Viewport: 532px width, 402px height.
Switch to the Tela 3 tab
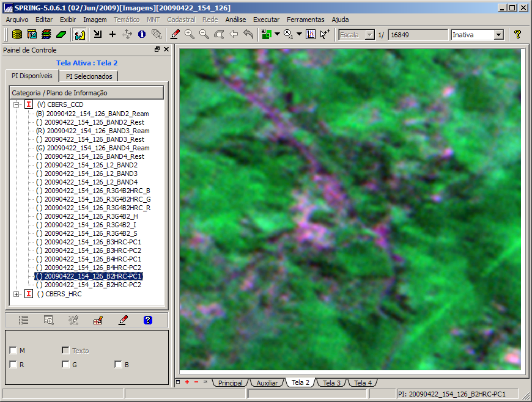tap(331, 383)
